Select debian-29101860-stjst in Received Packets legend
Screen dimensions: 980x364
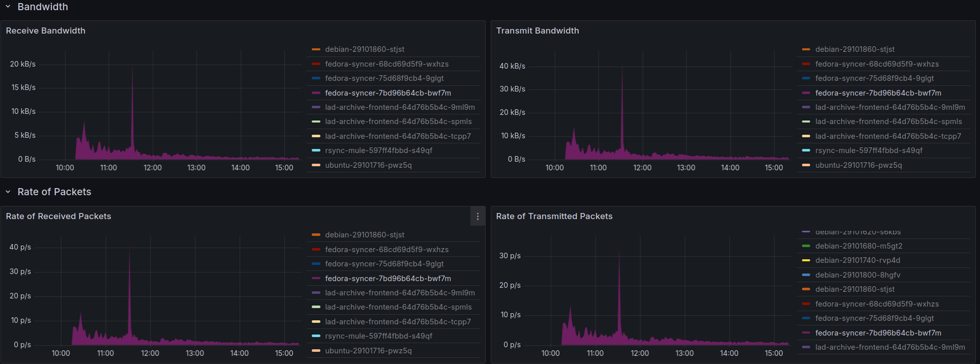click(x=365, y=235)
